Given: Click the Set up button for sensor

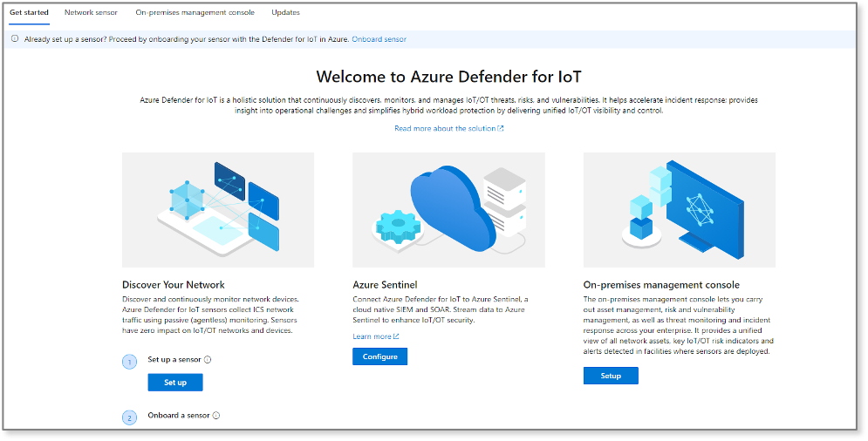Looking at the screenshot, I should [x=175, y=383].
